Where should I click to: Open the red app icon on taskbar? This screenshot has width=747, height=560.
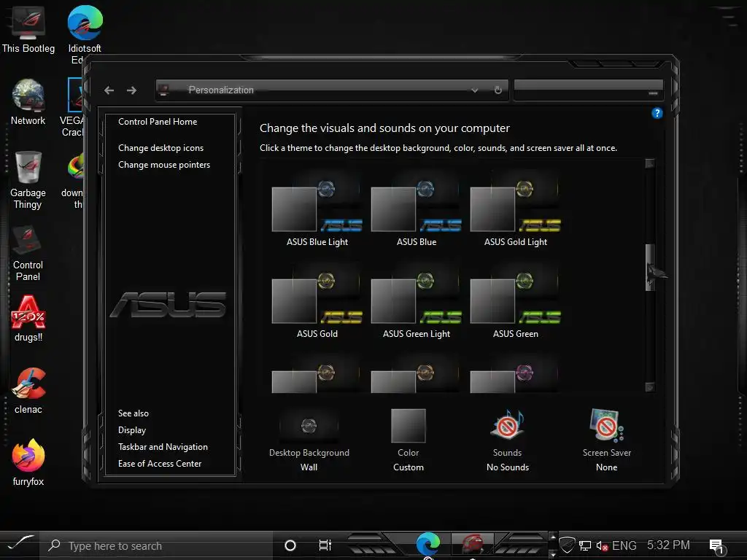(x=473, y=544)
